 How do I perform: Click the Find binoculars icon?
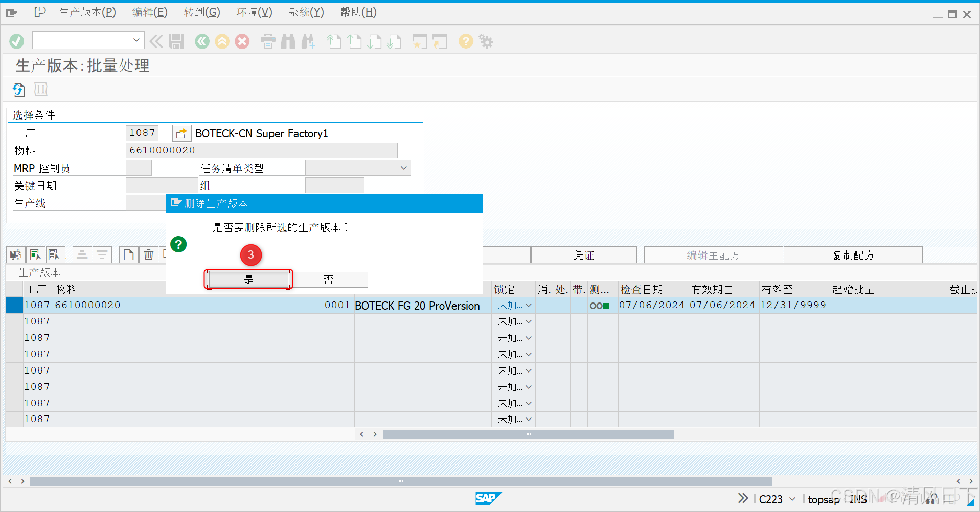(288, 41)
